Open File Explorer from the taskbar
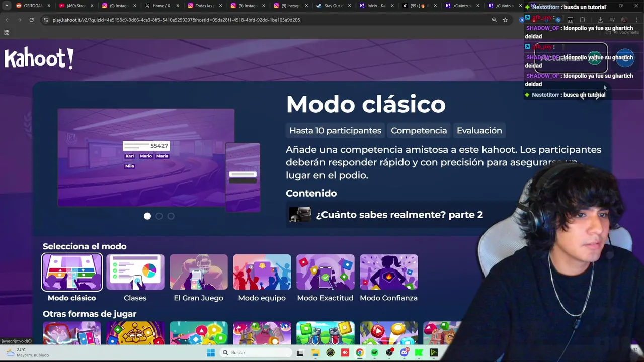 (315, 352)
